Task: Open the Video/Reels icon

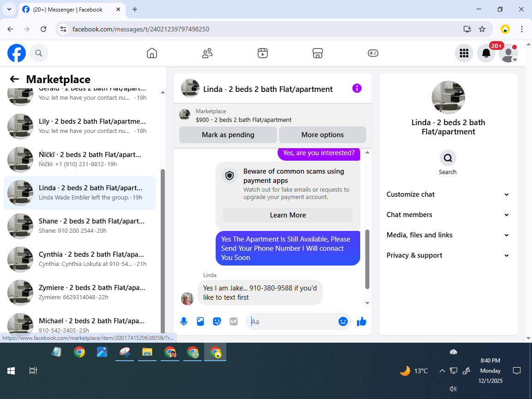Action: pos(263,53)
